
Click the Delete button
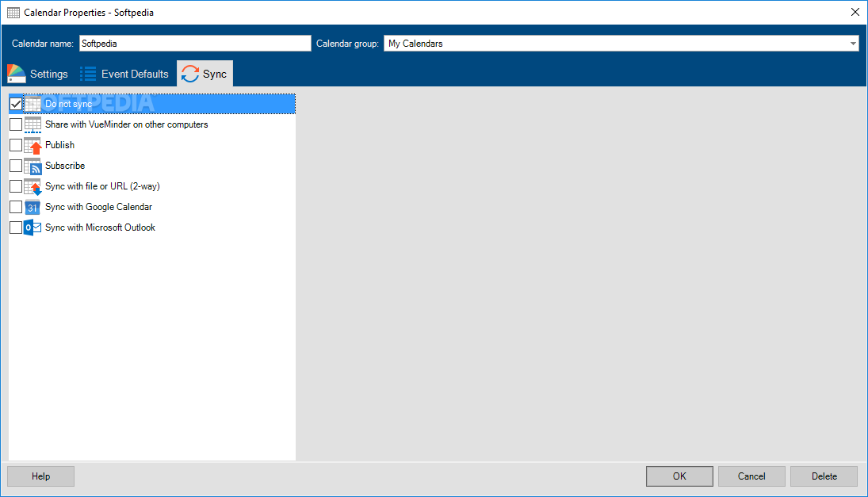pos(824,476)
